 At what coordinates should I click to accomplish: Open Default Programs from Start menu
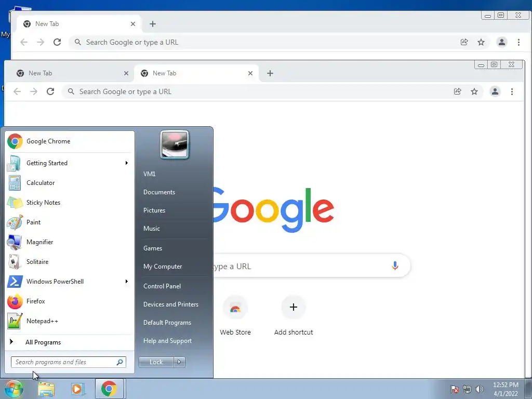(x=167, y=323)
